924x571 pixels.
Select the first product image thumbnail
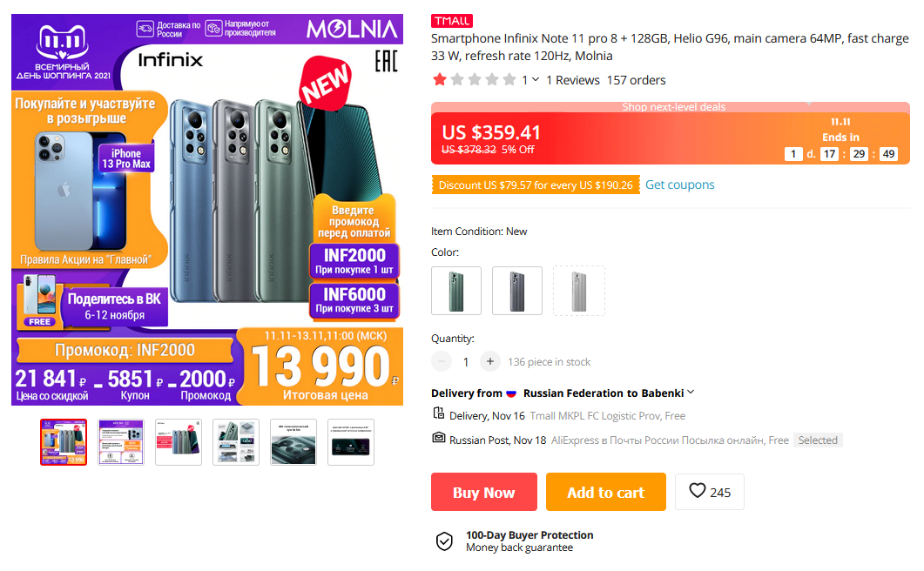point(64,442)
